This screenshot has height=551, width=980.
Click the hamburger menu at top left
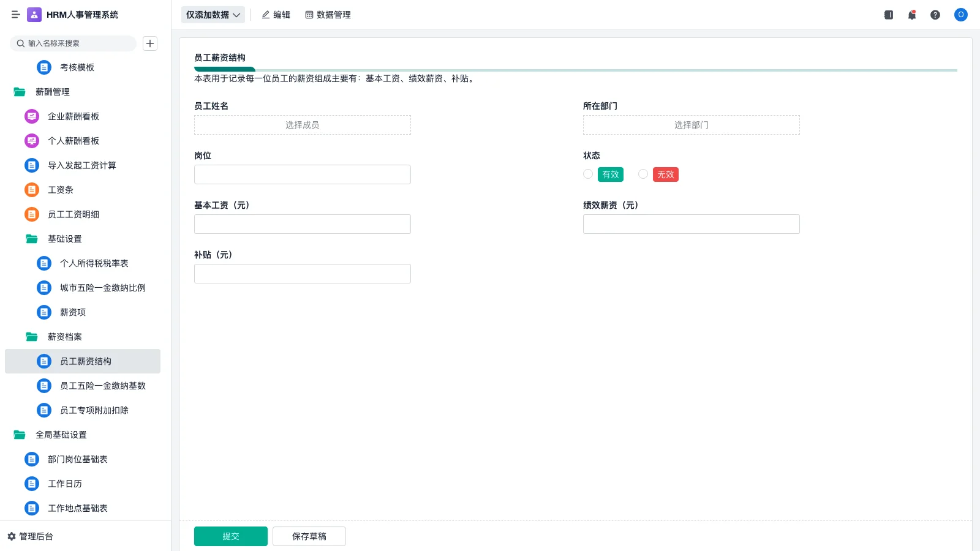15,15
